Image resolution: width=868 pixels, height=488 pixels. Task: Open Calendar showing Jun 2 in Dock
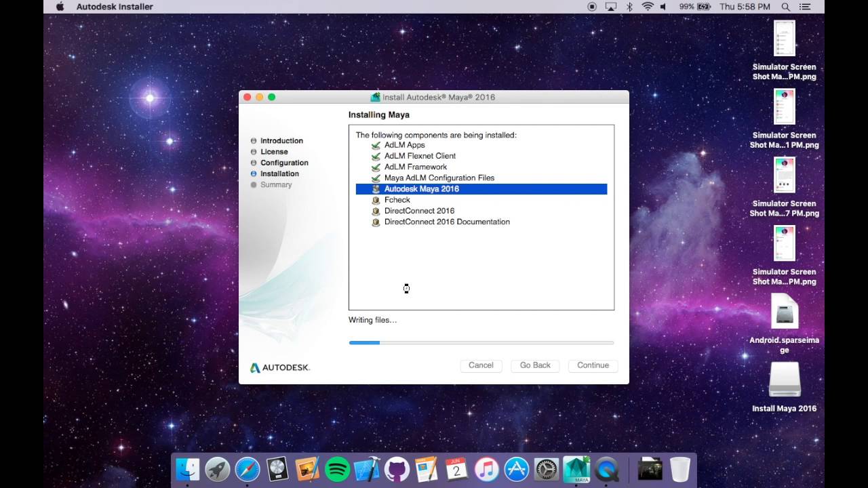point(456,469)
